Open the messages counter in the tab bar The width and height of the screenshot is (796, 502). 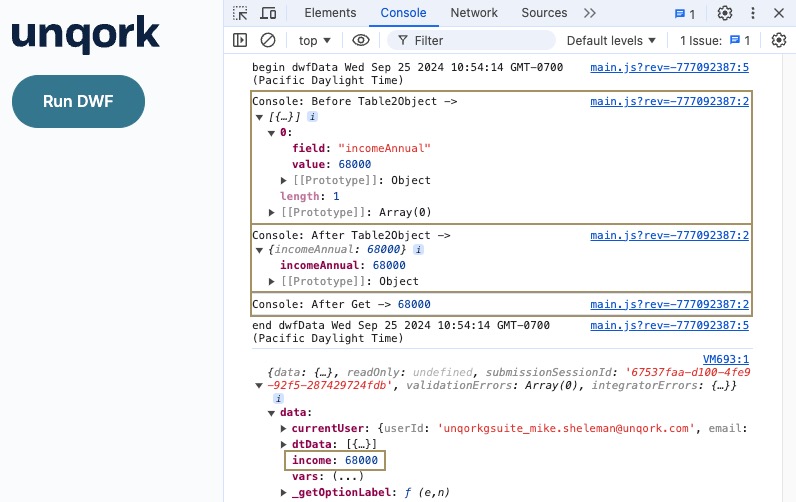tap(684, 14)
